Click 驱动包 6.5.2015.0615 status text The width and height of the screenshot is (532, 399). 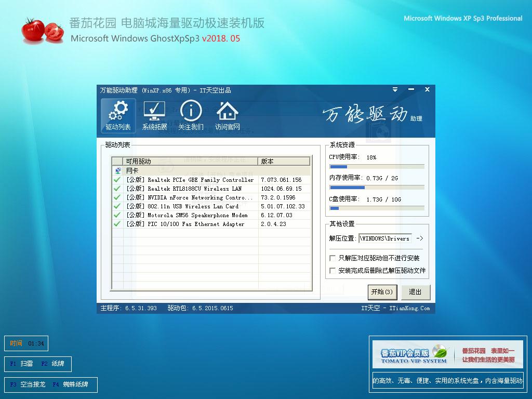pyautogui.click(x=200, y=308)
